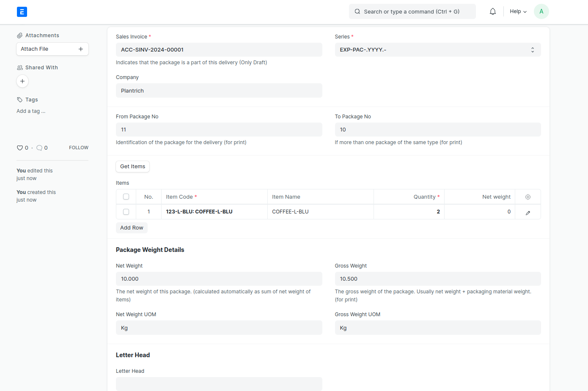This screenshot has width=588, height=391.
Task: Open the Series dropdown
Action: click(437, 50)
